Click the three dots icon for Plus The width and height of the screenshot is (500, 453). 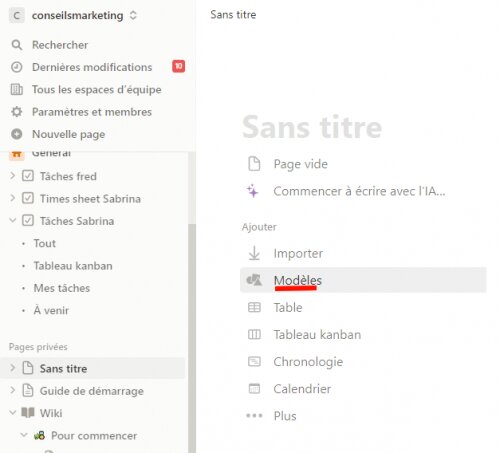click(x=254, y=416)
